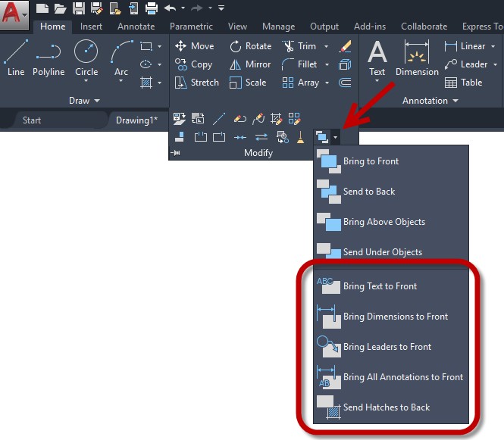Activate the Rotate command
Screen dimensions: 504x440
(250, 46)
